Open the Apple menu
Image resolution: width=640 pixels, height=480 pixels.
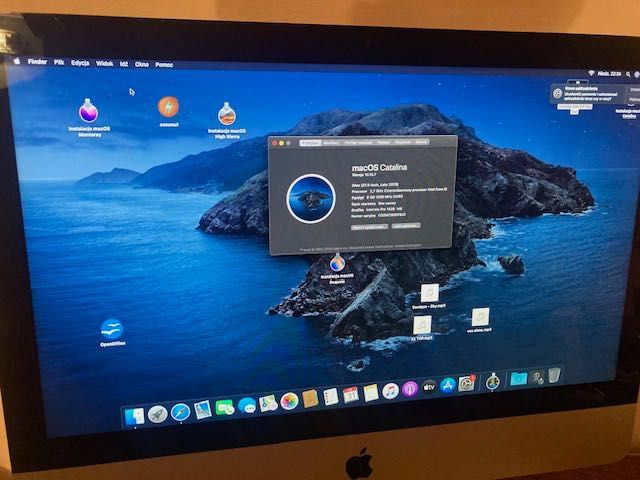(x=17, y=61)
